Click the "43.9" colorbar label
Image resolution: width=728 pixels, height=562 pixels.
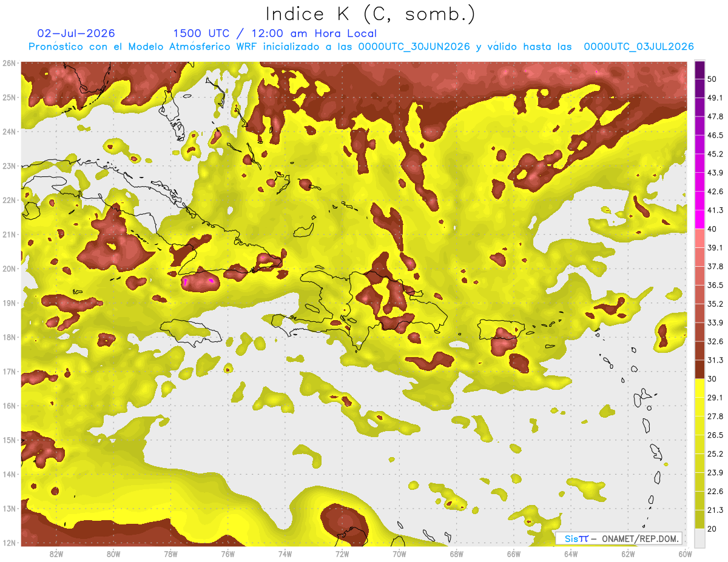715,173
